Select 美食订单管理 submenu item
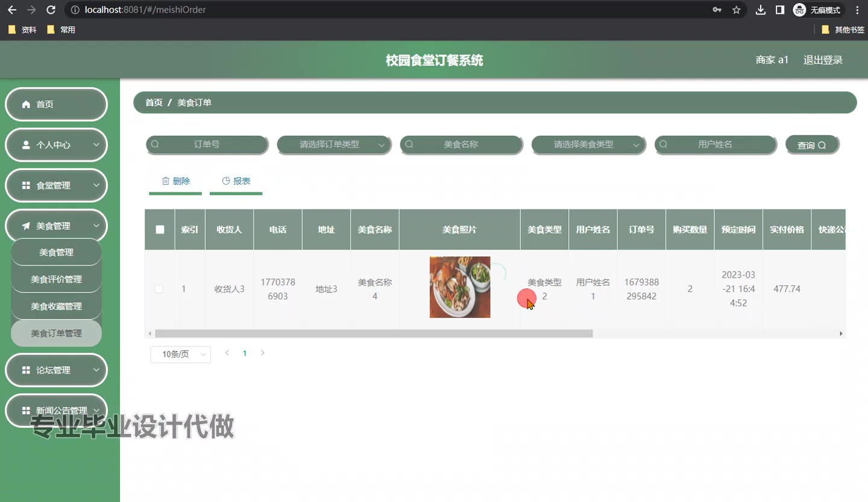Screen dimensions: 868x502 tap(56, 333)
